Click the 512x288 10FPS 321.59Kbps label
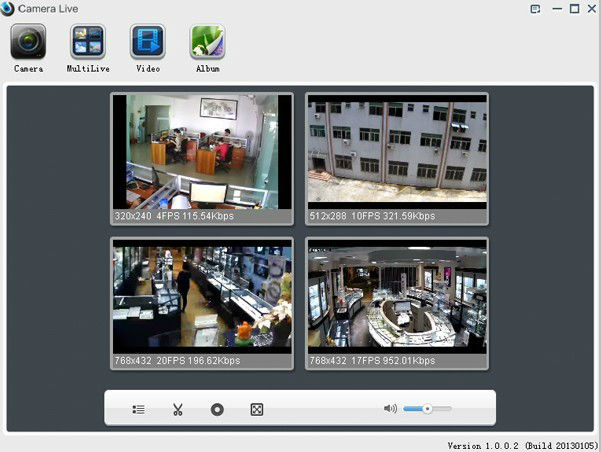This screenshot has height=452, width=601. [x=372, y=216]
